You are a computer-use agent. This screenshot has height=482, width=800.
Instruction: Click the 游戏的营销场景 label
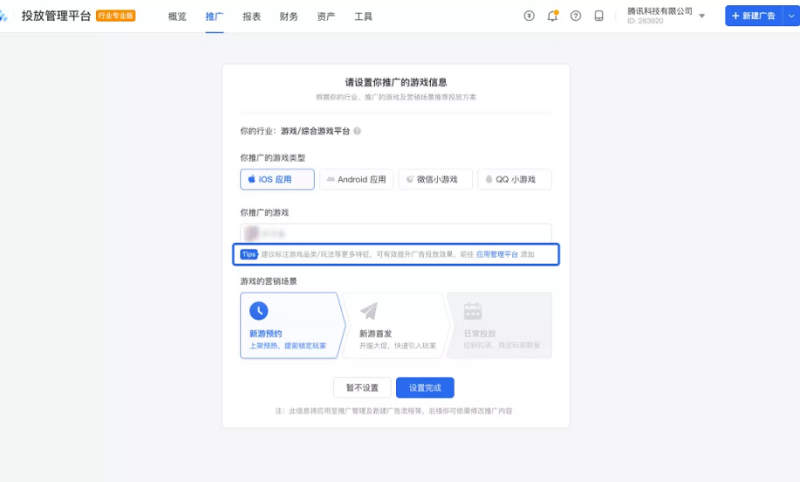268,281
